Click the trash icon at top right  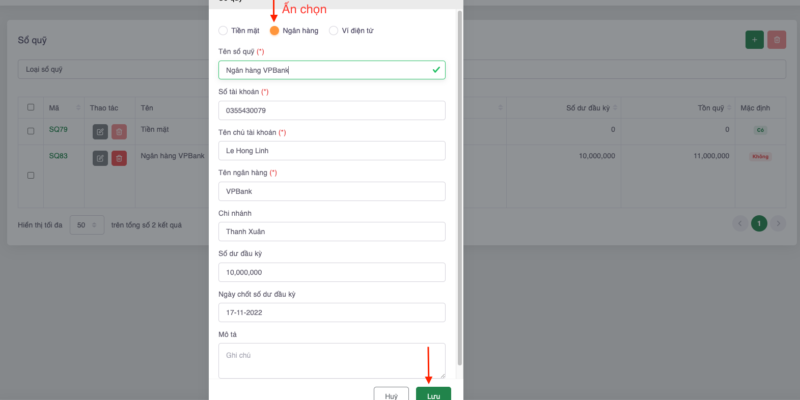(x=777, y=40)
